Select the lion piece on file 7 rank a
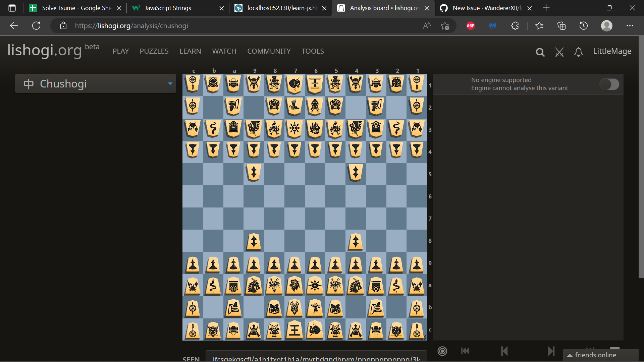 click(294, 286)
